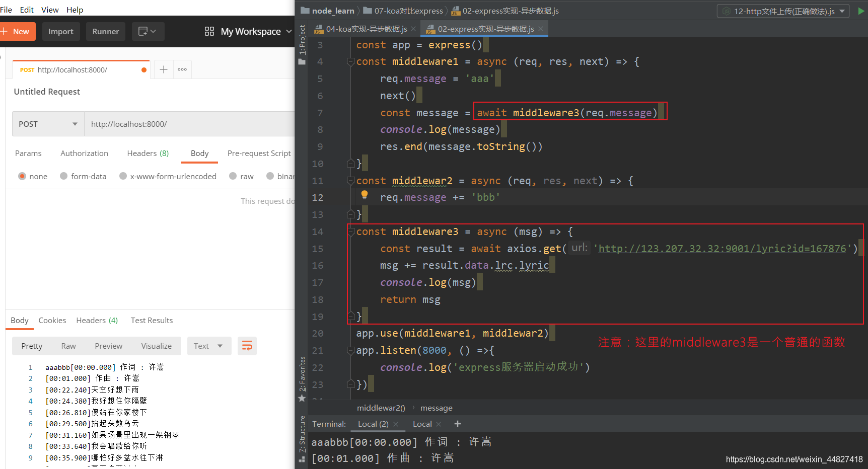The height and width of the screenshot is (469, 868).
Task: Expand the My Workspace dropdown
Action: coord(248,31)
